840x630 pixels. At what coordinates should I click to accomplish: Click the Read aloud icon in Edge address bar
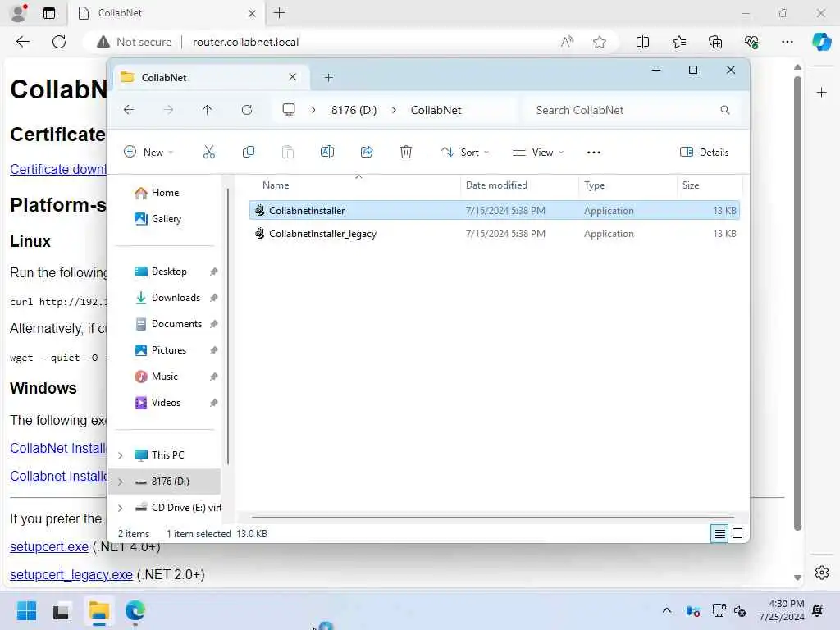tap(567, 42)
